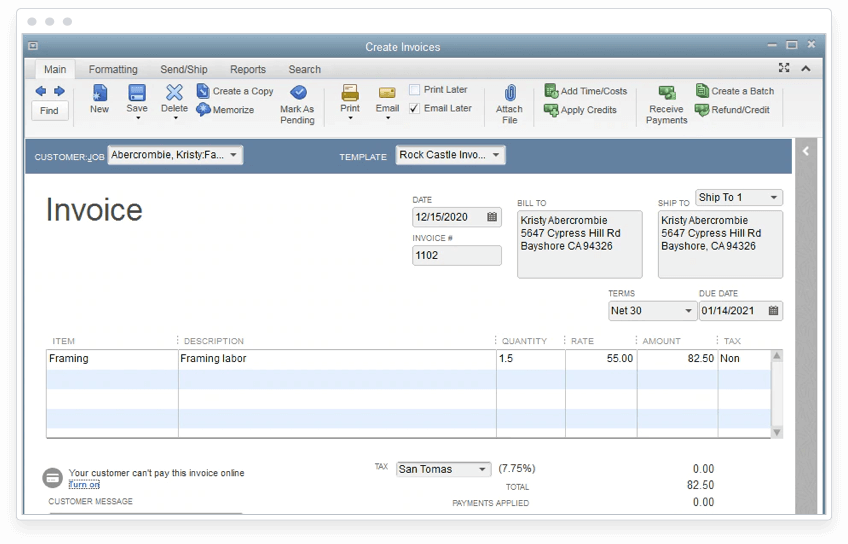
Task: Collapse the ribbon with the up chevron
Action: click(x=806, y=68)
